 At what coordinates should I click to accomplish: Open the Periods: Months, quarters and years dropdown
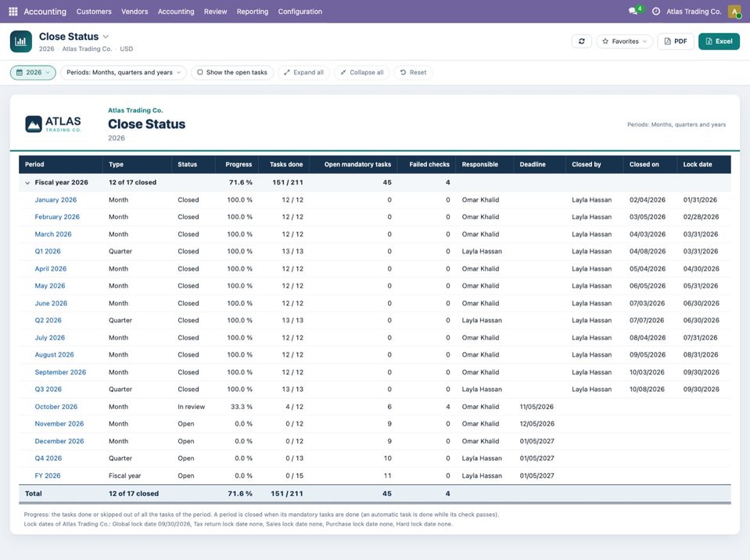(124, 72)
